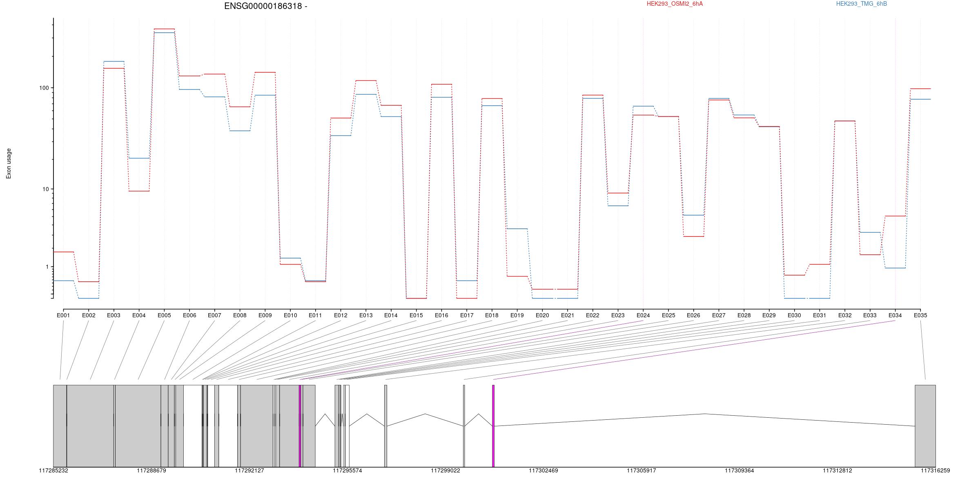Screen dimensions: 980x490
Task: Click exon label E026
Action: 693,315
